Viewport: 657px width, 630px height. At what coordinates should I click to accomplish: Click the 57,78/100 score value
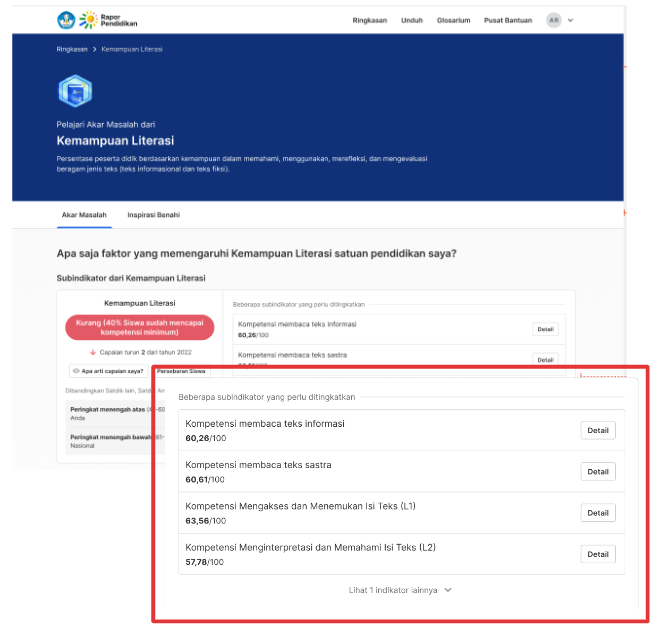click(204, 562)
